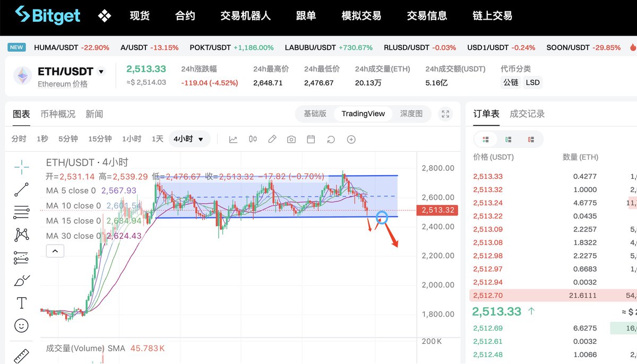The width and height of the screenshot is (637, 364).
Task: Select the forecast projection tool
Action: click(x=22, y=257)
